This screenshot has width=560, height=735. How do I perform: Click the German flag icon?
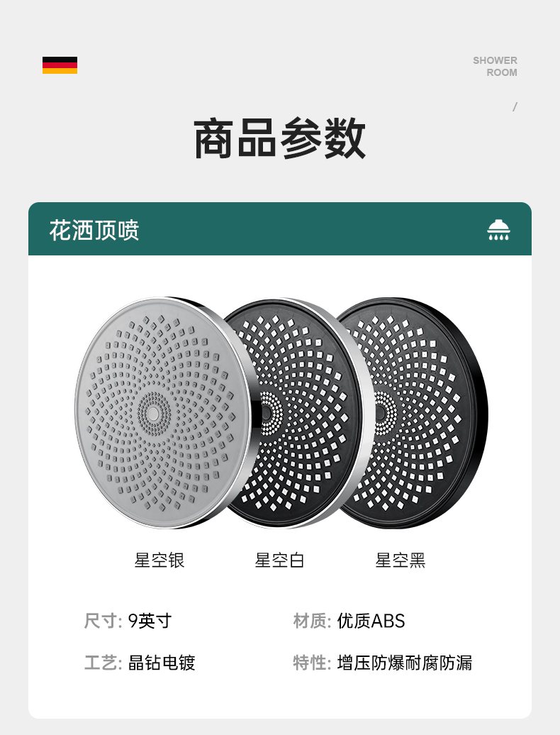pyautogui.click(x=60, y=65)
